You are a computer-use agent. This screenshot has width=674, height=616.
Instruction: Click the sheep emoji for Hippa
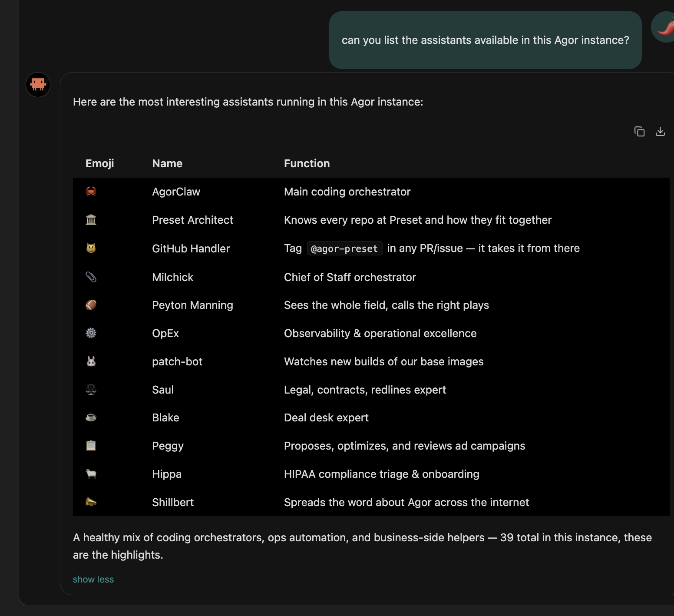click(91, 474)
